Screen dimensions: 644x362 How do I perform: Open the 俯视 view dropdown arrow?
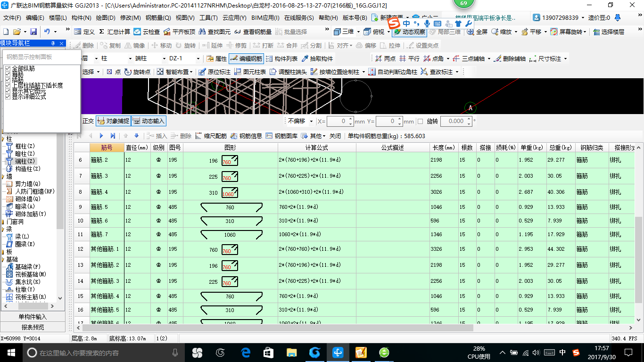(388, 32)
